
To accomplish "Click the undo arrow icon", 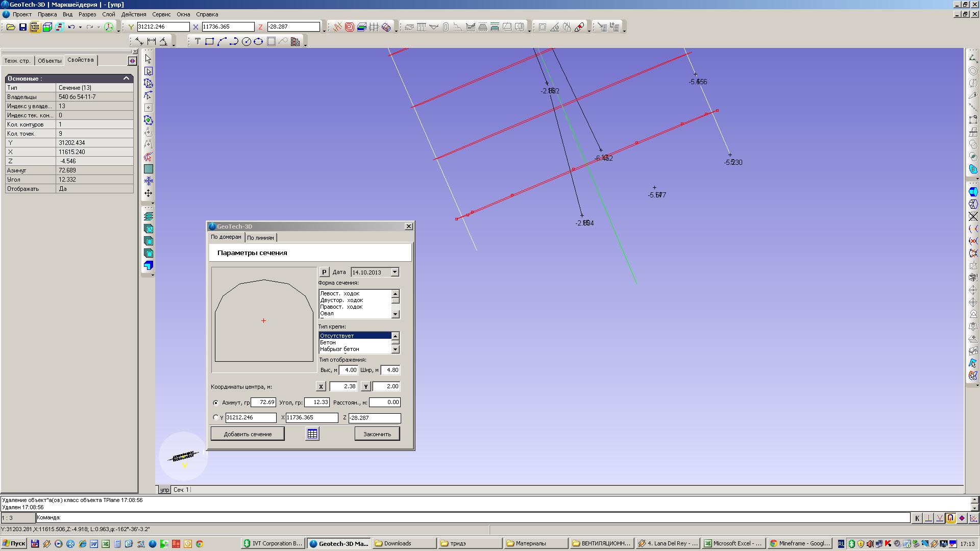I will (x=71, y=27).
